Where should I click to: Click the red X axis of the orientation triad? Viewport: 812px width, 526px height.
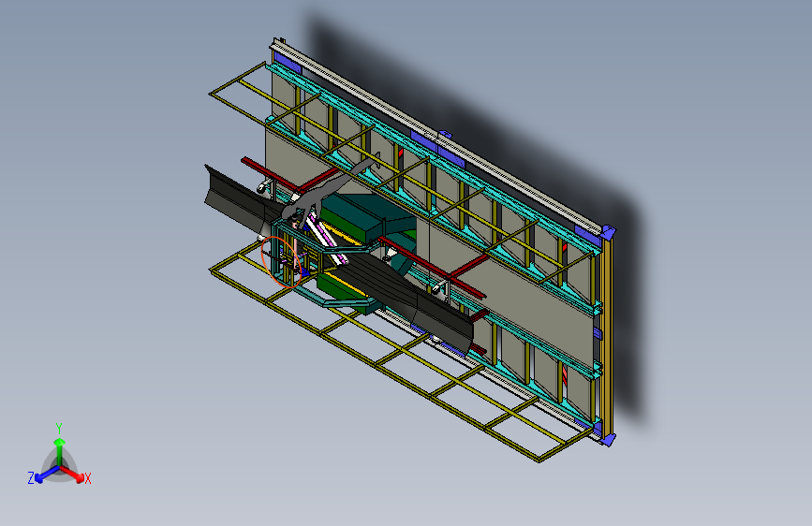pyautogui.click(x=74, y=474)
